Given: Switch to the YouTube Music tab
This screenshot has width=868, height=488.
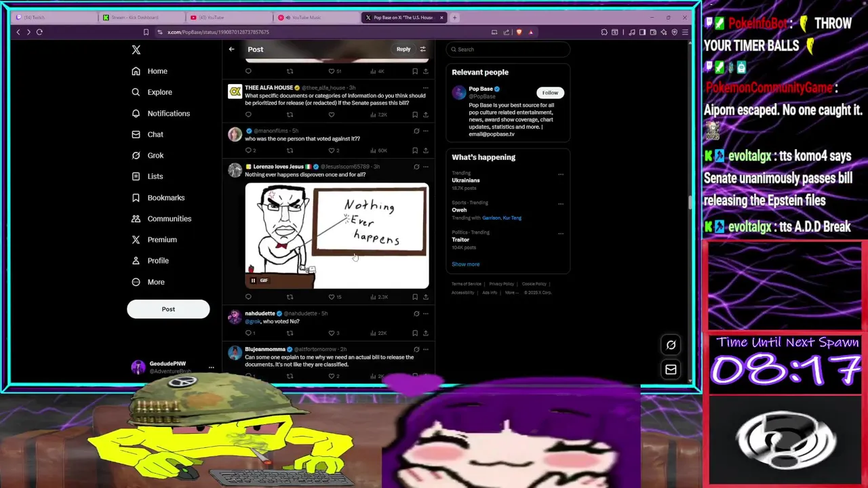Looking at the screenshot, I should [315, 18].
